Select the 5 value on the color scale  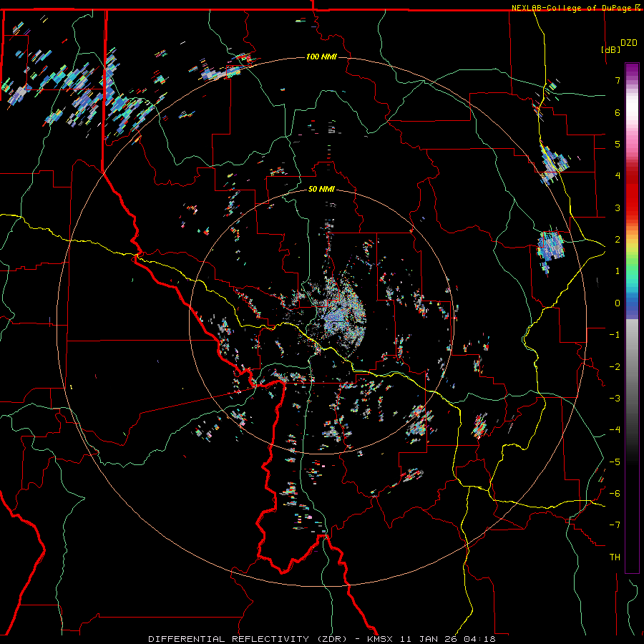[x=618, y=144]
